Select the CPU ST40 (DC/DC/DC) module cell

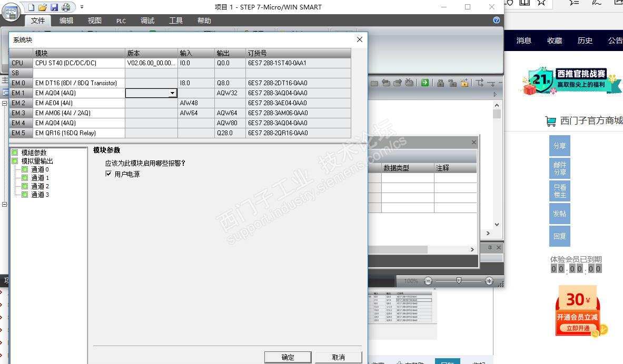click(79, 63)
